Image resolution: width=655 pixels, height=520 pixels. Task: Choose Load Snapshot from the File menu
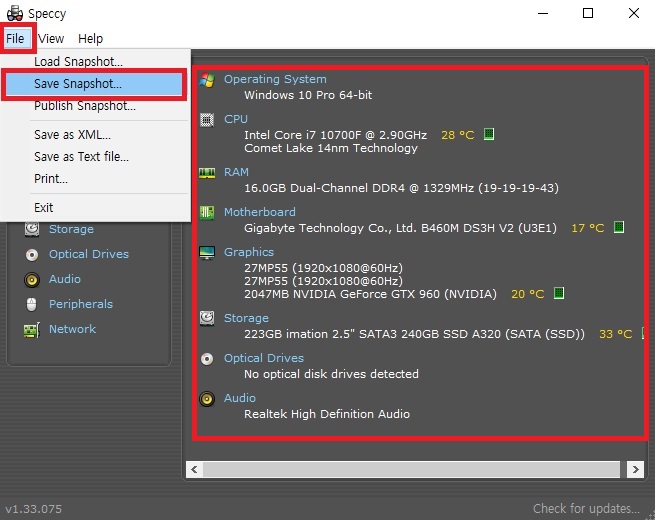pos(95,61)
